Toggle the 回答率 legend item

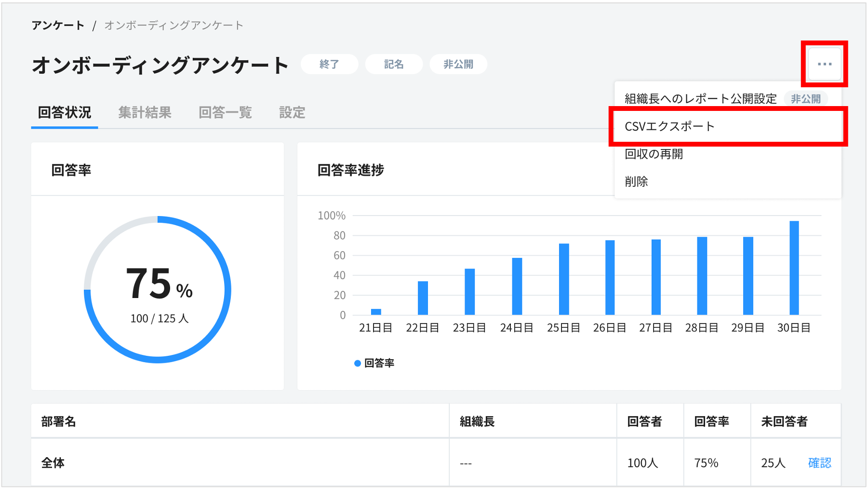click(378, 363)
